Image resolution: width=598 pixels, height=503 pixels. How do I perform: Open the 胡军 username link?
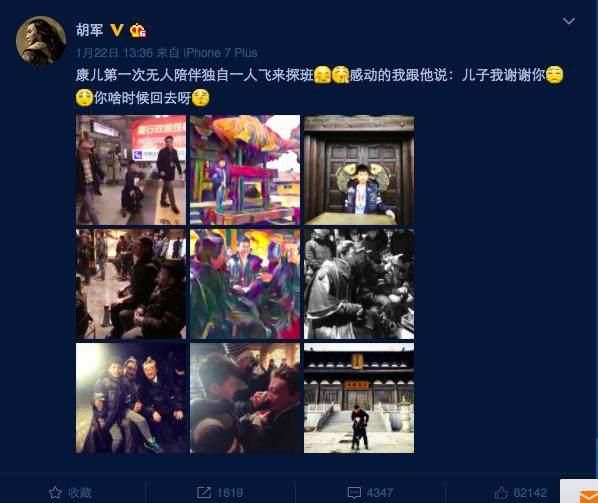tap(89, 30)
